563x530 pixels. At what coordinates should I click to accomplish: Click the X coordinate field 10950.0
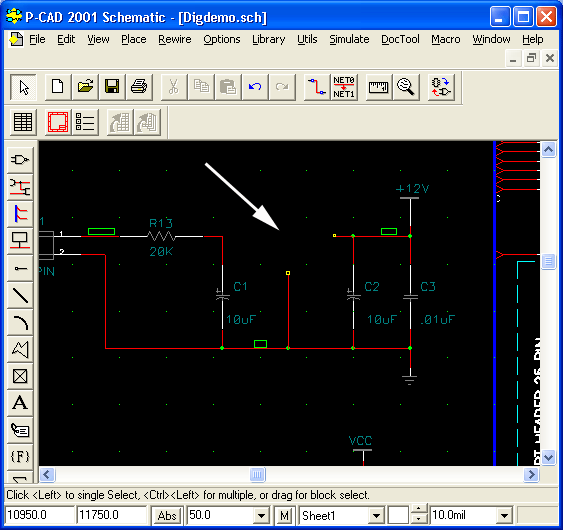[39, 515]
